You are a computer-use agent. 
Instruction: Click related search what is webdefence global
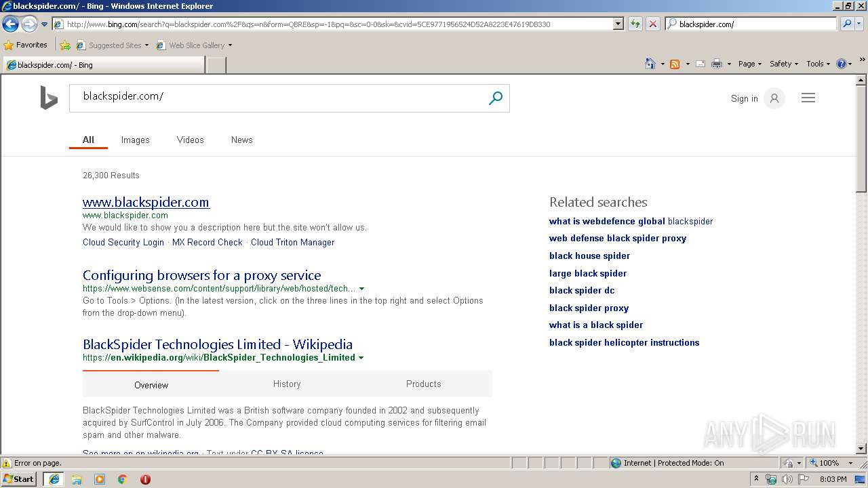(x=631, y=222)
